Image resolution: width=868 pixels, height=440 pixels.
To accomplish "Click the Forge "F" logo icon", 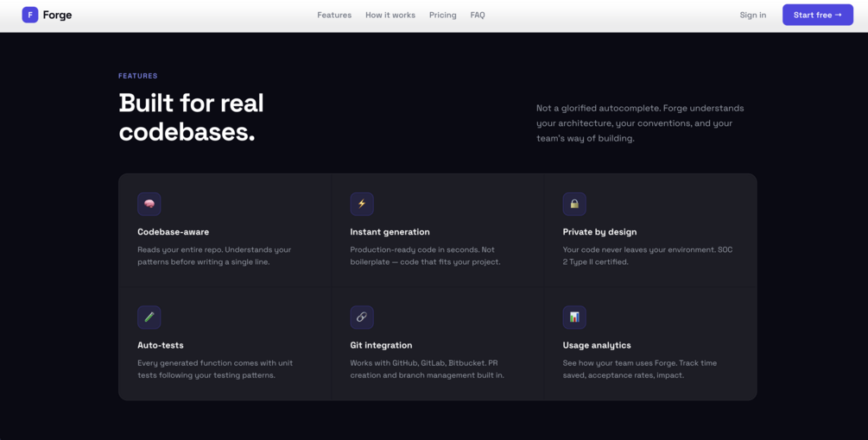I will [30, 15].
